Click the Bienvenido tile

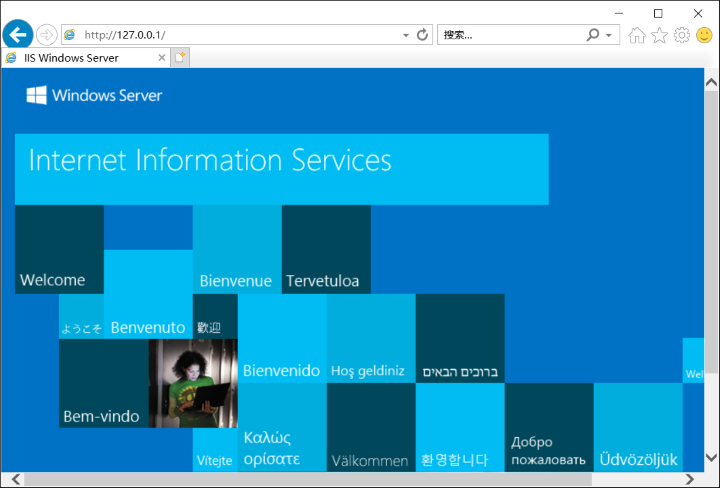pos(282,338)
